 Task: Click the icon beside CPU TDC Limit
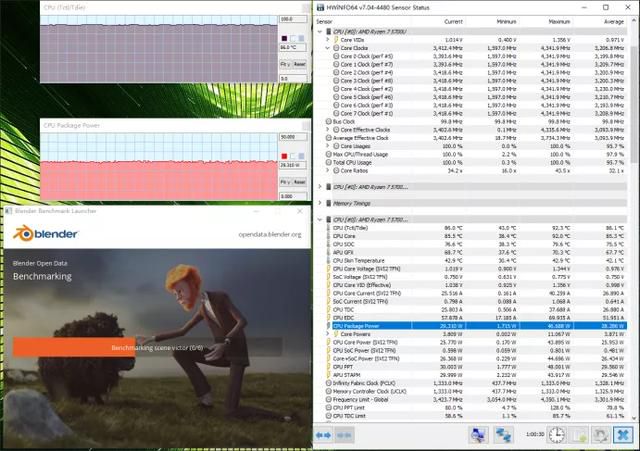[329, 416]
